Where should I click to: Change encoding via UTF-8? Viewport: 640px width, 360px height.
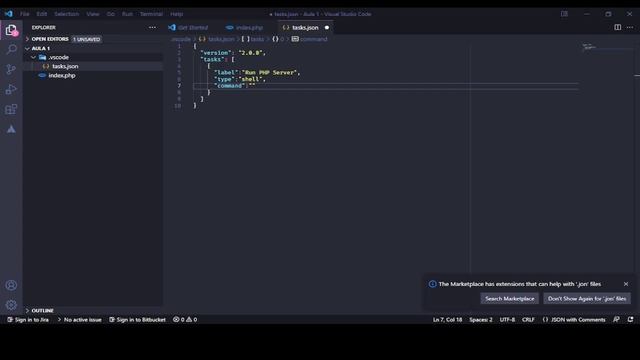507,320
